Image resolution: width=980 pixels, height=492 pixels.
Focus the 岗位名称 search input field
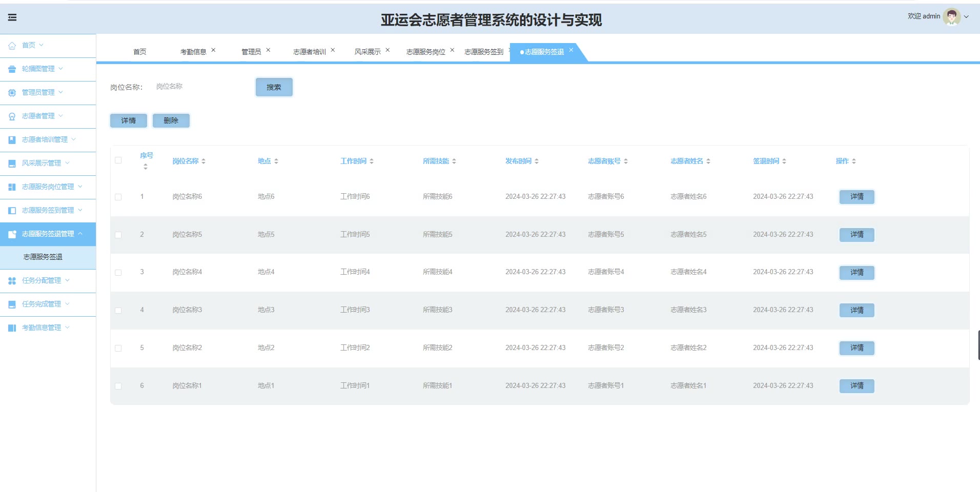pyautogui.click(x=200, y=87)
